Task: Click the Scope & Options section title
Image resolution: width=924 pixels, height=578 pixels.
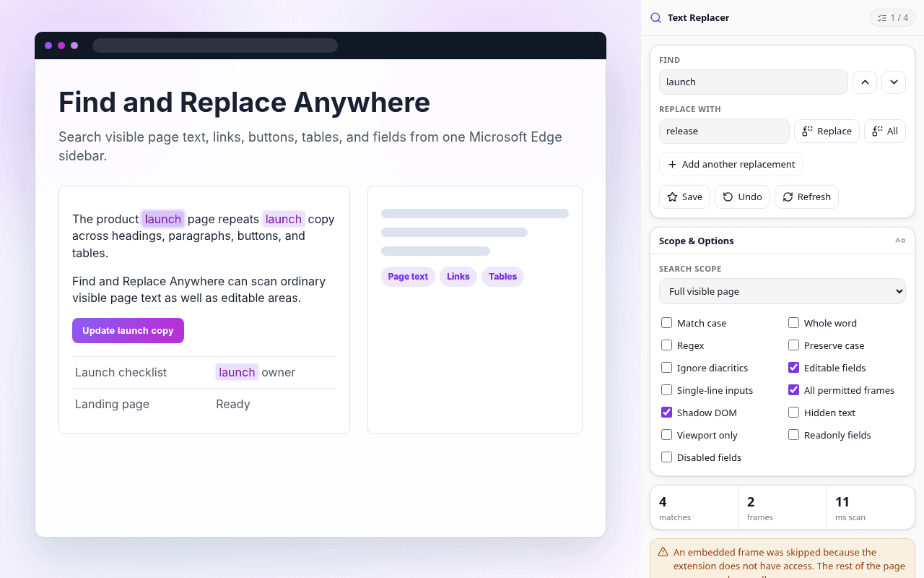Action: coord(697,241)
